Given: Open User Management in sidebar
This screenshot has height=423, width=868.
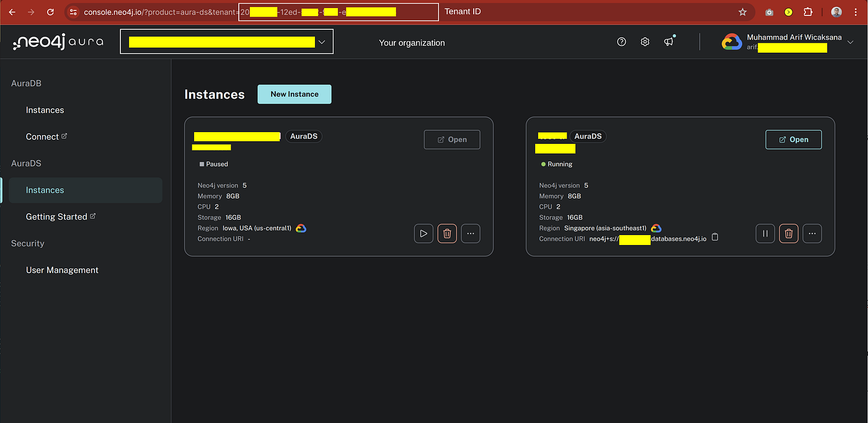Looking at the screenshot, I should [62, 270].
